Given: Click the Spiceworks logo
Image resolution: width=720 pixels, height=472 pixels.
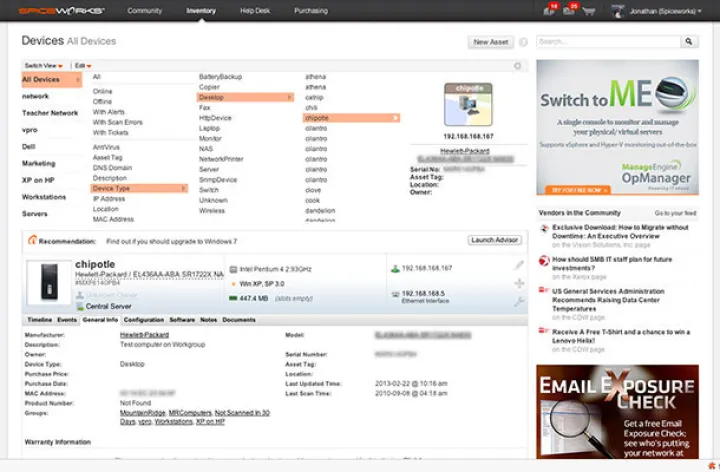Looking at the screenshot, I should point(54,11).
